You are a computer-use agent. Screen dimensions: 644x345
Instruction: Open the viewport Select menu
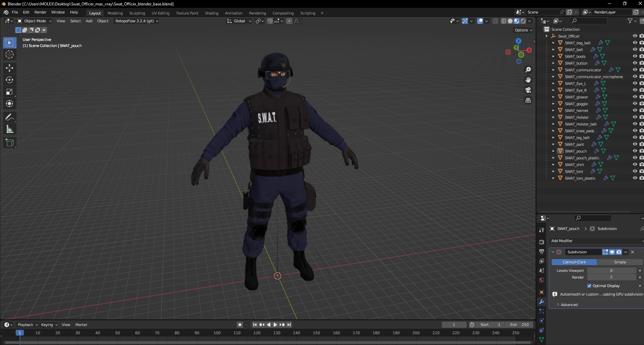[x=75, y=21]
